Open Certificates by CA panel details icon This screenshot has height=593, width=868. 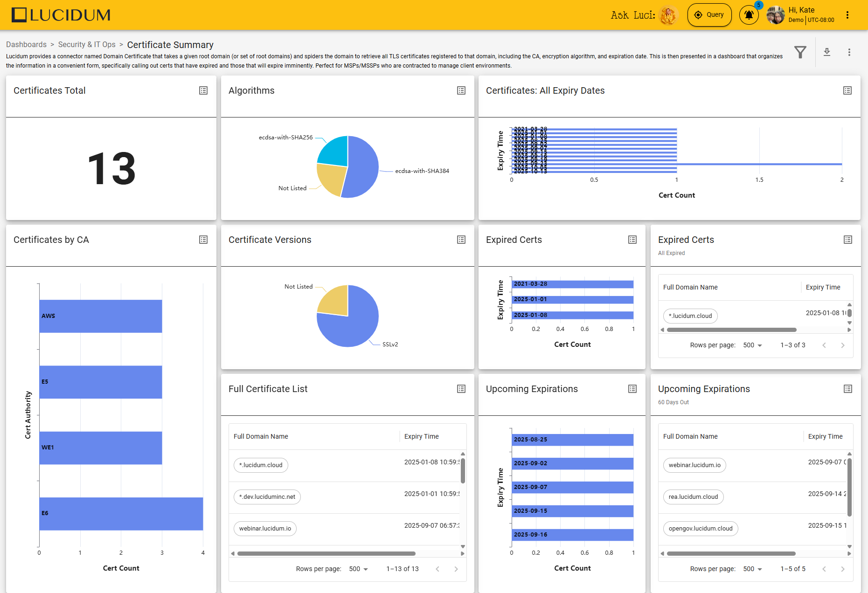(203, 240)
